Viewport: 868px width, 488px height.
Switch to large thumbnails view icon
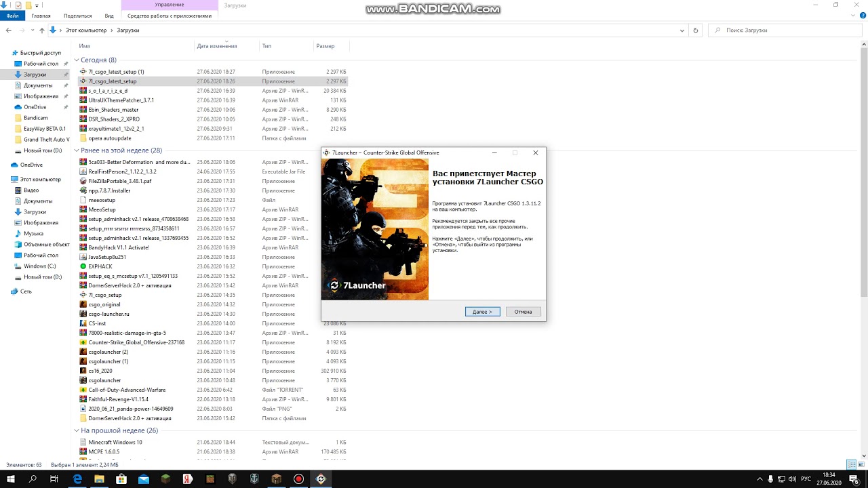coord(861,465)
